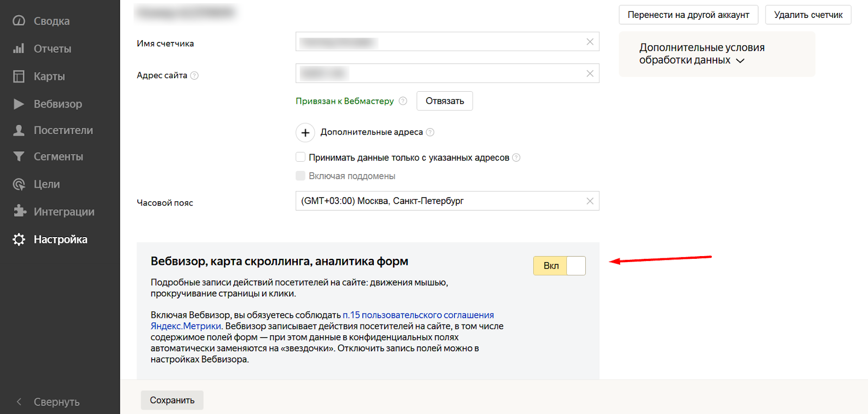Image resolution: width=868 pixels, height=414 pixels.
Task: Check Принимать данные только с указанных адресов
Action: pyautogui.click(x=301, y=157)
